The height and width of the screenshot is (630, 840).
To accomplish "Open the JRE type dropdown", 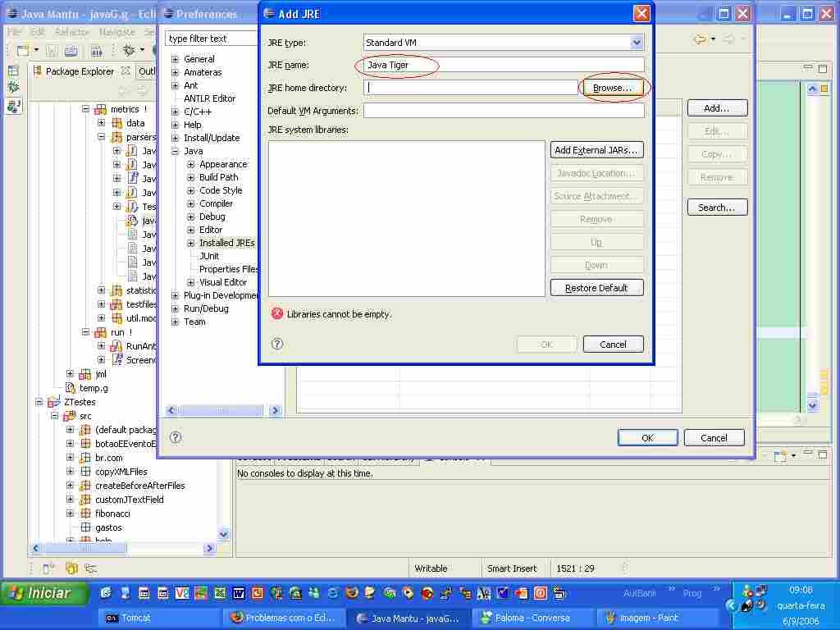I will tap(637, 43).
